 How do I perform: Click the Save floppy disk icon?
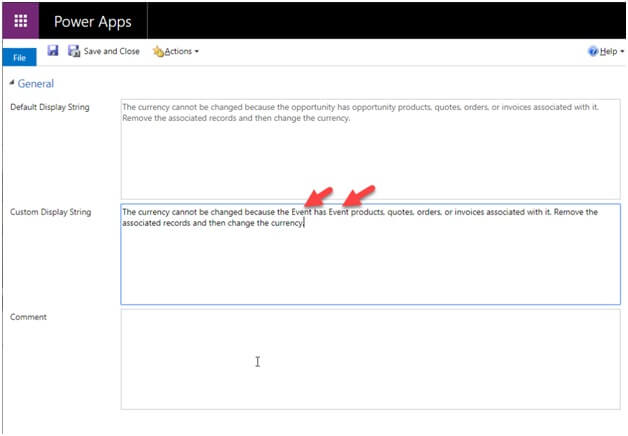[53, 51]
